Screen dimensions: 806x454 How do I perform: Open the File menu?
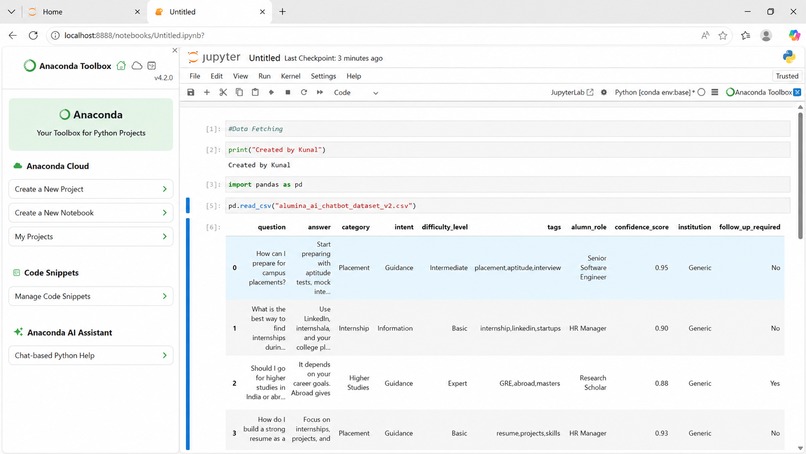point(195,76)
